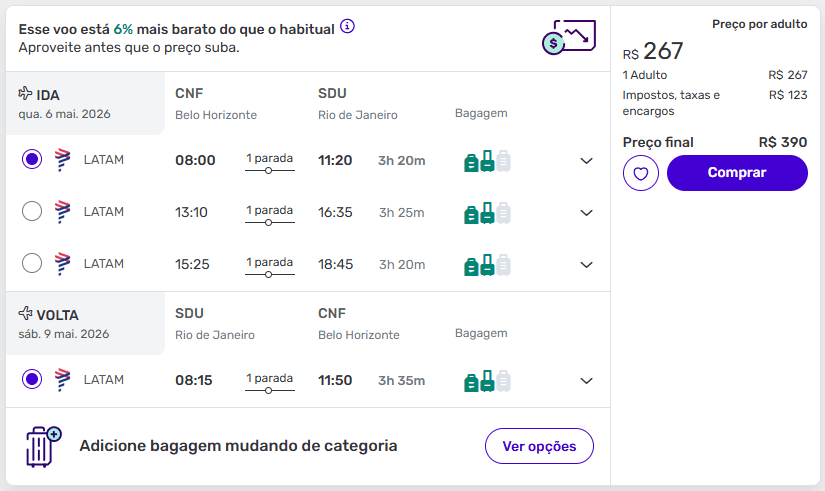Expand the 15:25 flight details chevron
Screen dimensions: 825x491
[587, 264]
